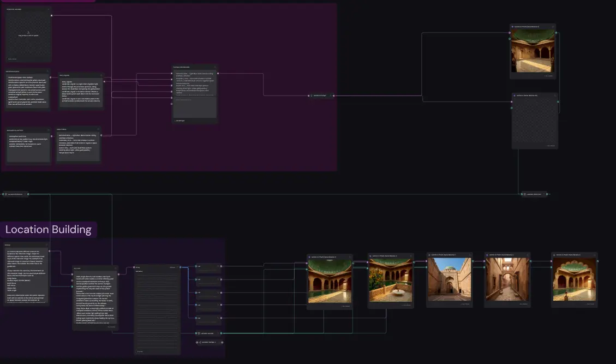Click sparkle model icon on top-right Gemini node
This screenshot has height=364, width=616.
point(512,27)
